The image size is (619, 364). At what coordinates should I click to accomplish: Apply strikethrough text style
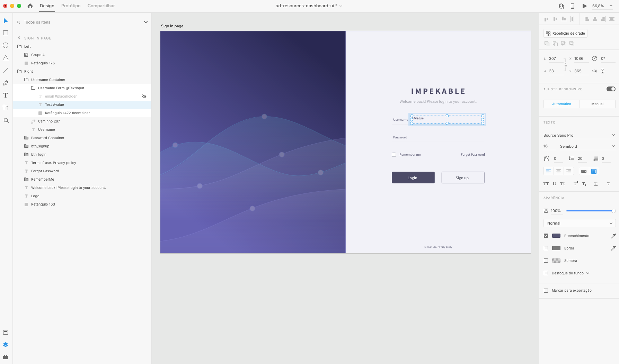pos(609,184)
